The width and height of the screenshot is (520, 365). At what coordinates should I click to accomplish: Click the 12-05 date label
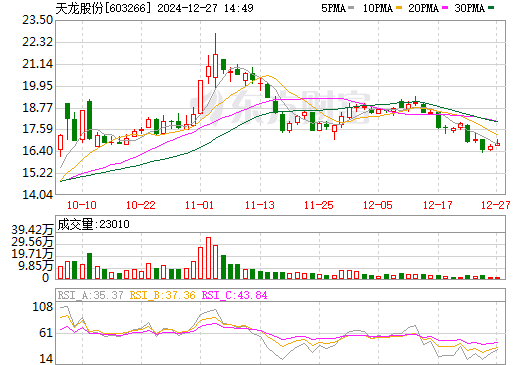click(x=378, y=205)
